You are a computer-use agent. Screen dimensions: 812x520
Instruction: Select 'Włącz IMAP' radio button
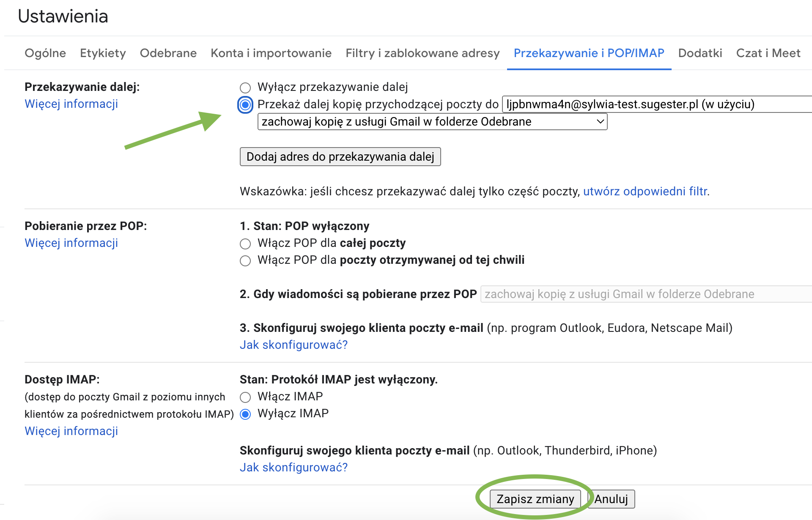pyautogui.click(x=245, y=397)
